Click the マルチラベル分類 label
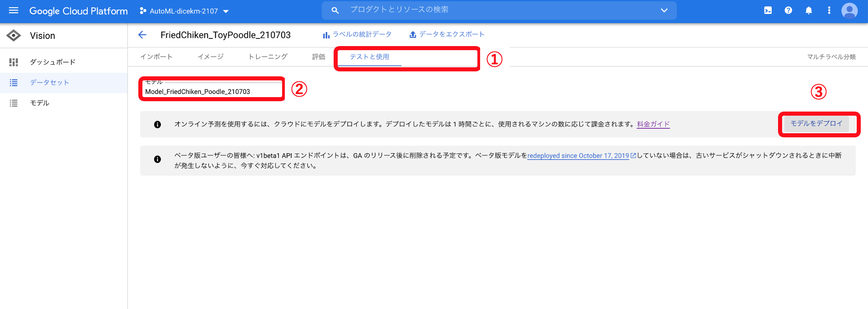The height and width of the screenshot is (309, 868). point(831,57)
